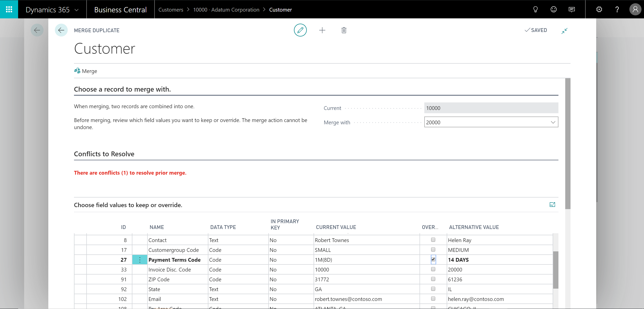Open the feedback smiley icon

[554, 9]
